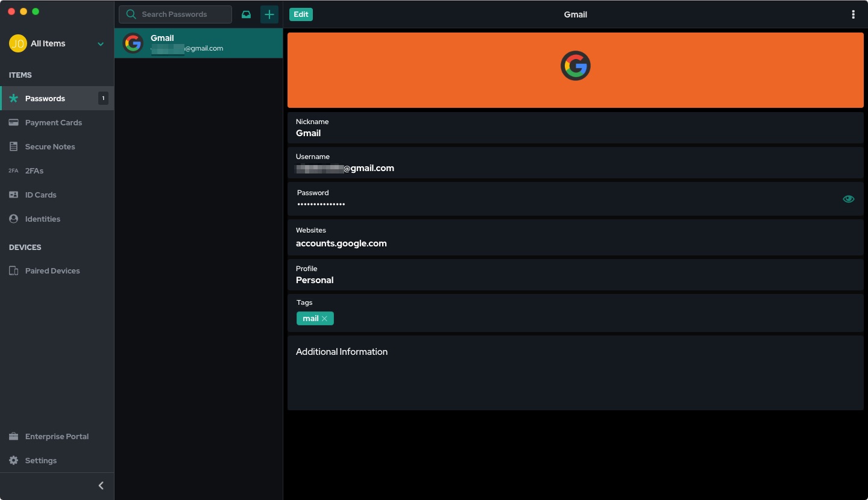Image resolution: width=868 pixels, height=500 pixels.
Task: Click the Paired Devices icon
Action: 13,270
